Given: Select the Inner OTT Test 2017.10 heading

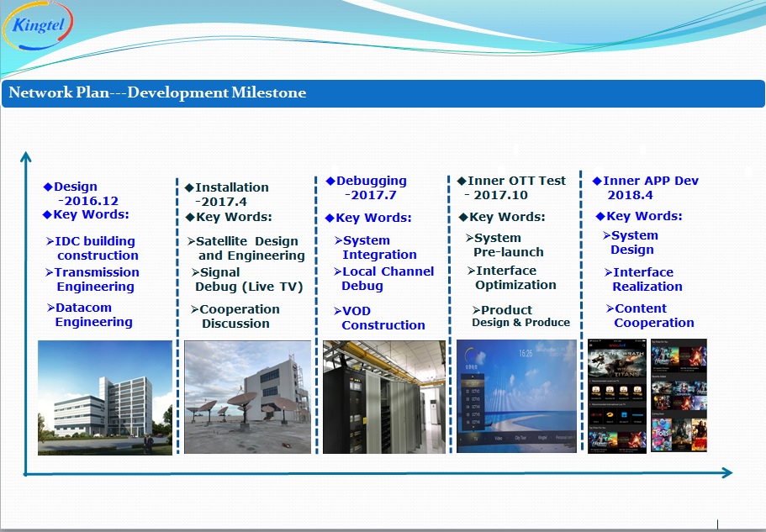Looking at the screenshot, I should (515, 187).
